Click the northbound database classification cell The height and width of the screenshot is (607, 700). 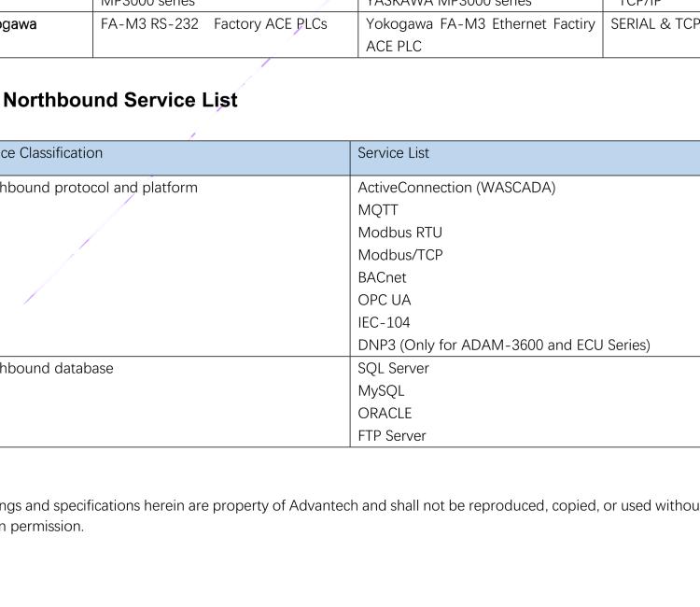pyautogui.click(x=57, y=368)
